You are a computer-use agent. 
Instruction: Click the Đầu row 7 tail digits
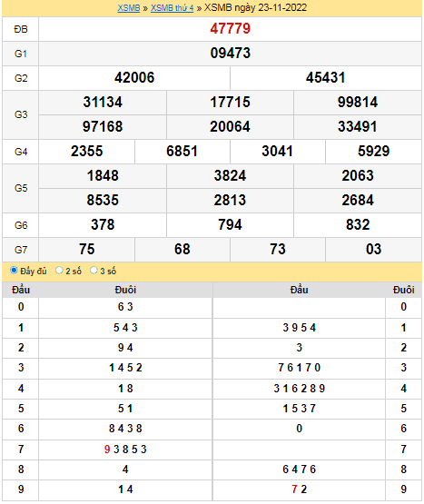tap(125, 449)
